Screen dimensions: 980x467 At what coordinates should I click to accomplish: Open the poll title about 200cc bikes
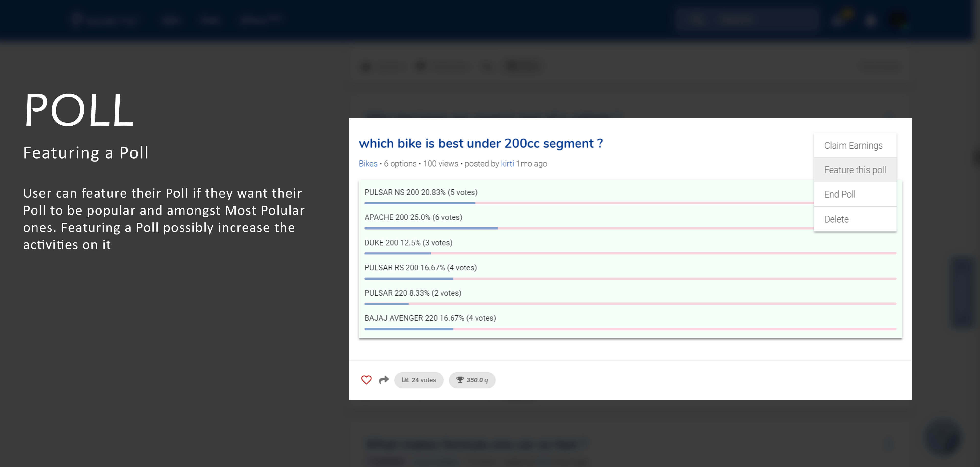(x=480, y=143)
